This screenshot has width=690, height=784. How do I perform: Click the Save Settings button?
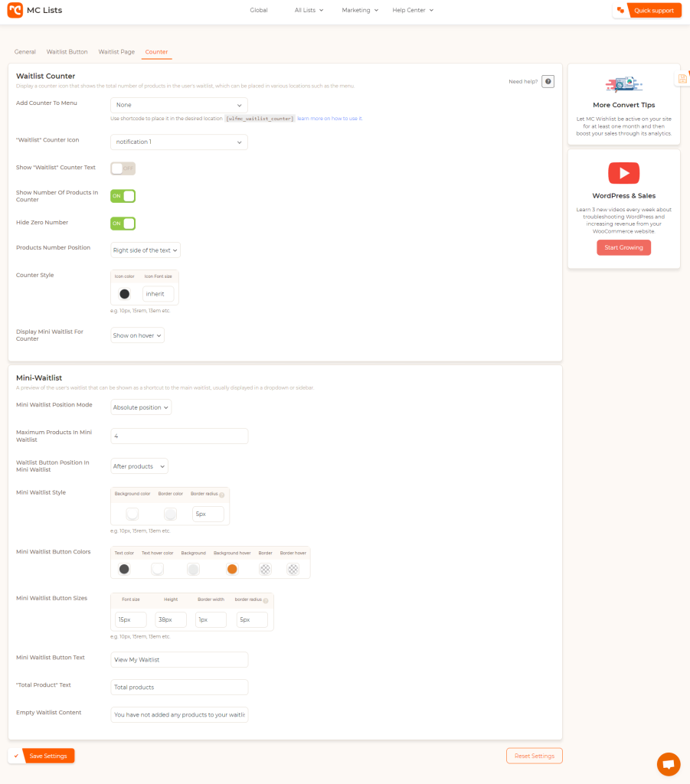(48, 756)
